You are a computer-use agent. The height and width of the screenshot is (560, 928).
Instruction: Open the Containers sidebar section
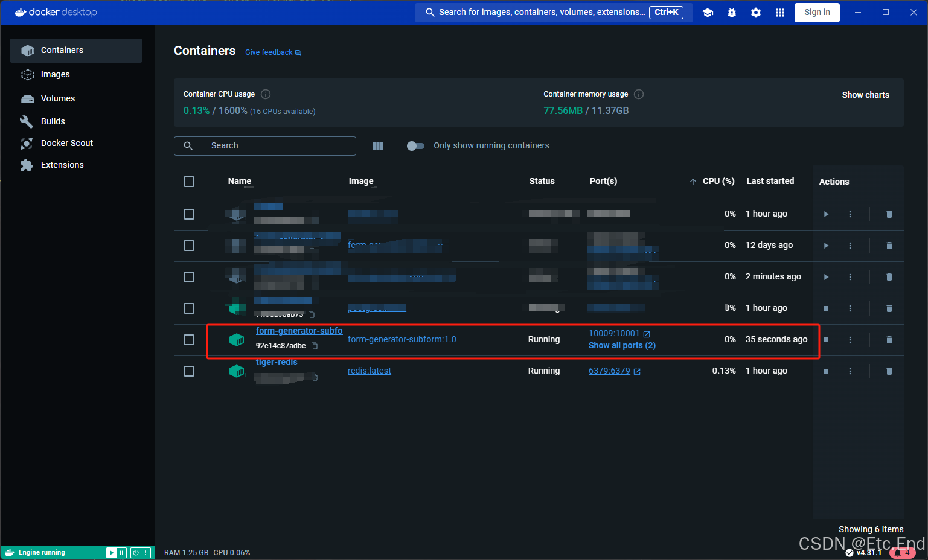point(76,51)
